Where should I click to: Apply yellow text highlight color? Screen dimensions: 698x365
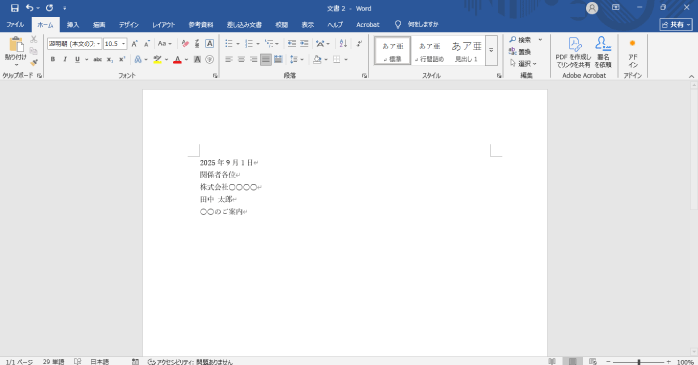[x=158, y=59]
